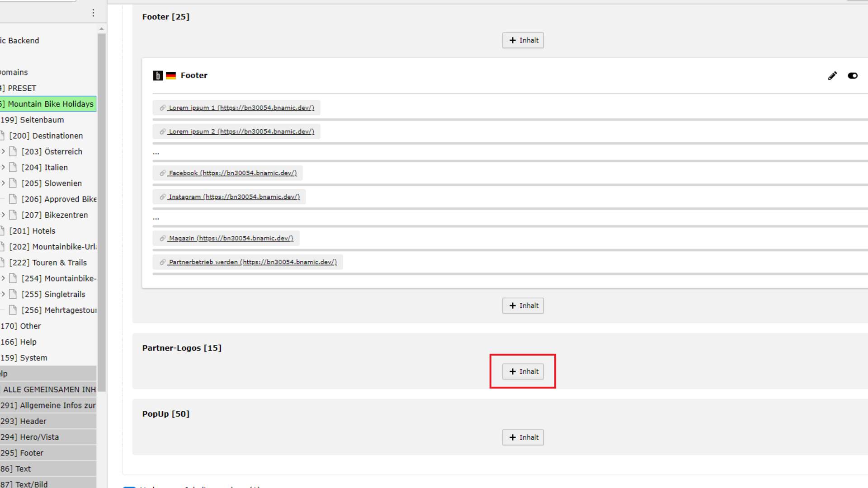Add Inhalt to Partner-Logos column
868x488 pixels.
pyautogui.click(x=523, y=371)
